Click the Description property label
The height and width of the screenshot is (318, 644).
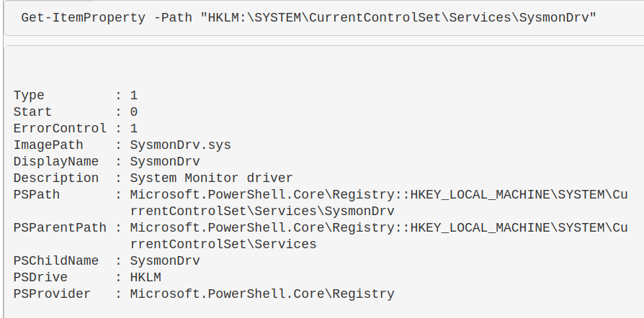56,178
